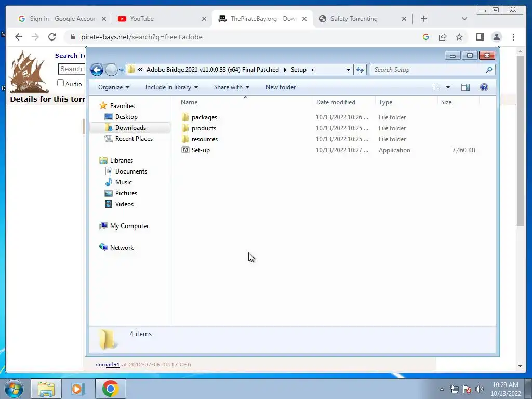Close the YouTube tab
Image resolution: width=532 pixels, height=399 pixels.
[x=204, y=19]
